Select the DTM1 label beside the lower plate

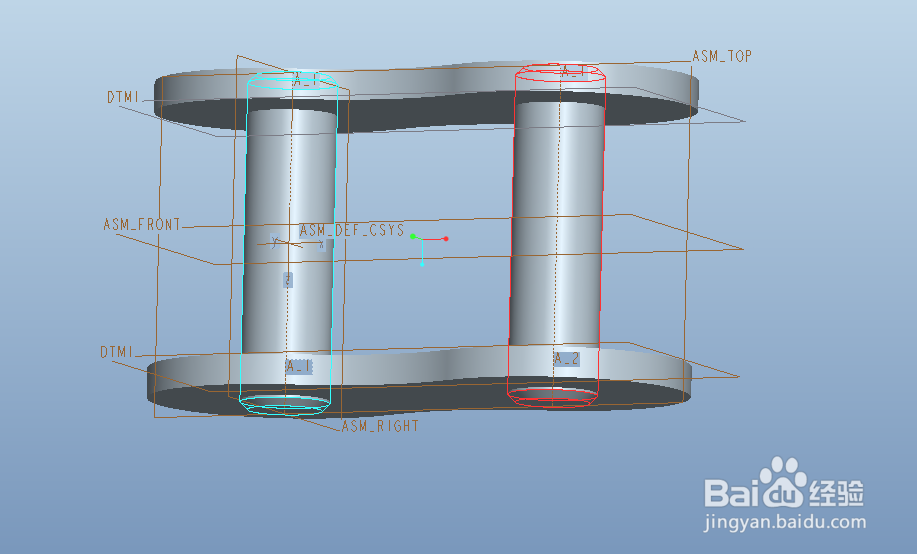116,352
